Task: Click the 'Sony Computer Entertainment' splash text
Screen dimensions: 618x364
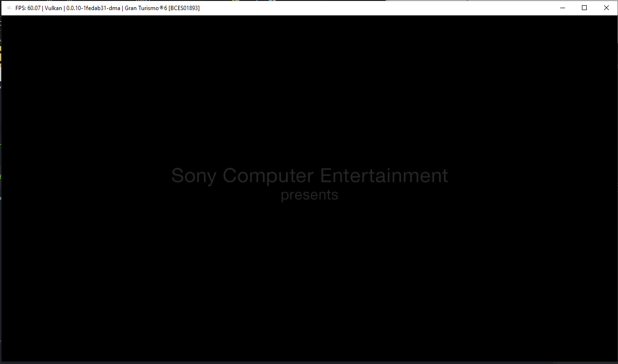Action: pyautogui.click(x=309, y=176)
